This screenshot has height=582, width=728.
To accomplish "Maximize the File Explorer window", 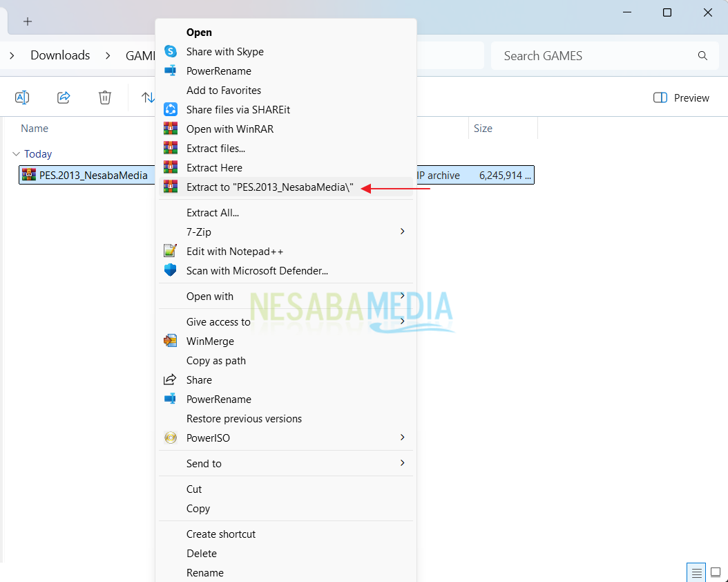I will tap(667, 12).
